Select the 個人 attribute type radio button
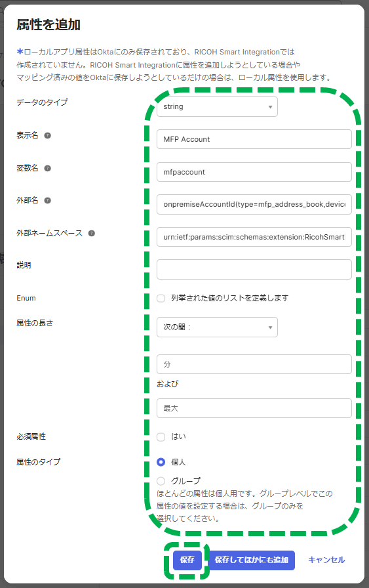Screen dimensions: 369x588 (161, 462)
